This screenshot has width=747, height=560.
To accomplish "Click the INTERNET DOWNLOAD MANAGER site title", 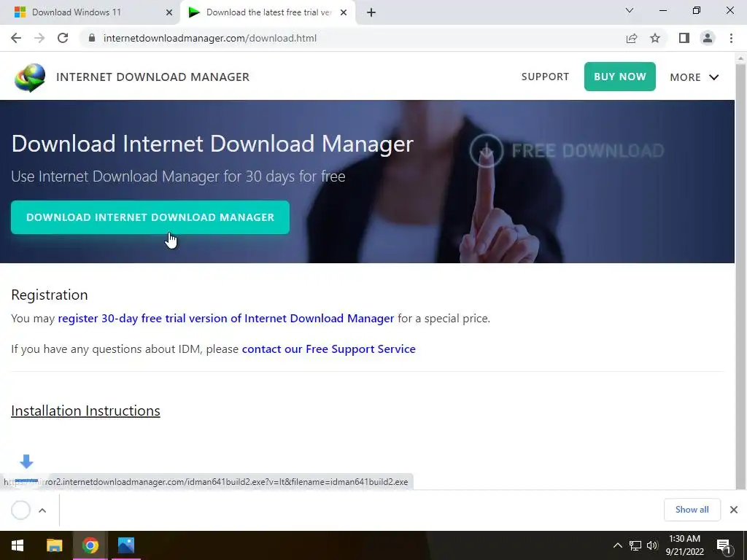I will 153,77.
